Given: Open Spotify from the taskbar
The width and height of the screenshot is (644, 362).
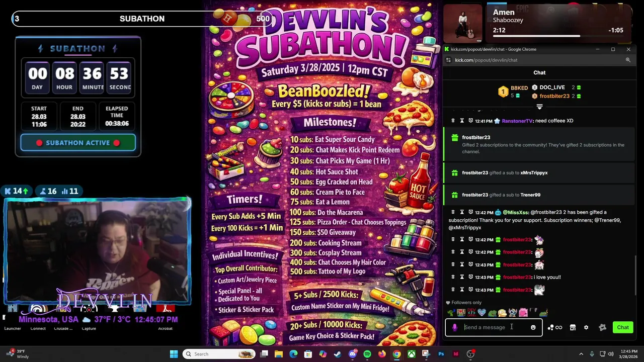Looking at the screenshot, I should (x=367, y=354).
